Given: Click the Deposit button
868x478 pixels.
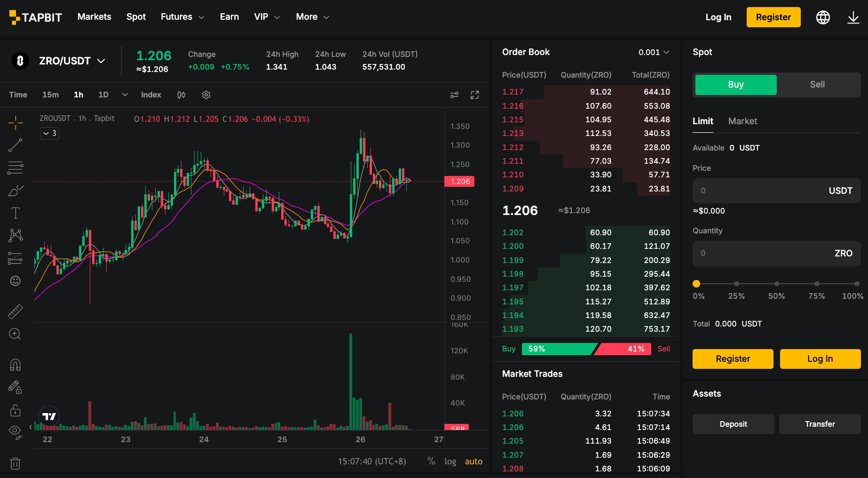Looking at the screenshot, I should [x=733, y=424].
